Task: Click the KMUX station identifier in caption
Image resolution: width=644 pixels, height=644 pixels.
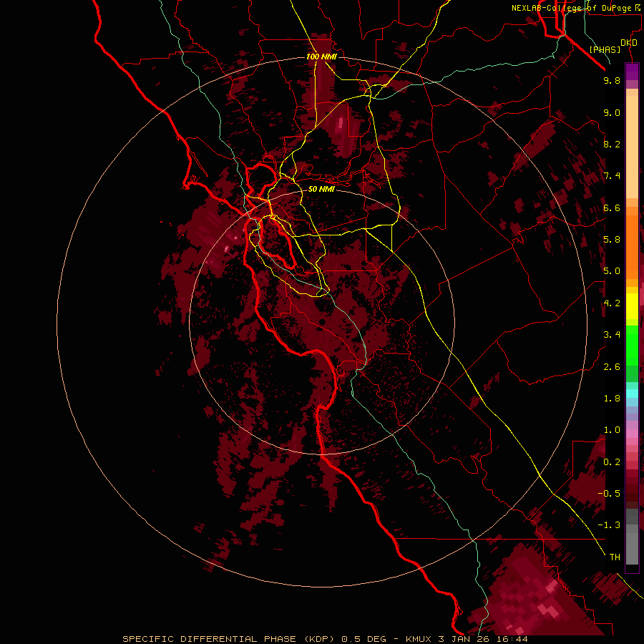Action: tap(419, 639)
